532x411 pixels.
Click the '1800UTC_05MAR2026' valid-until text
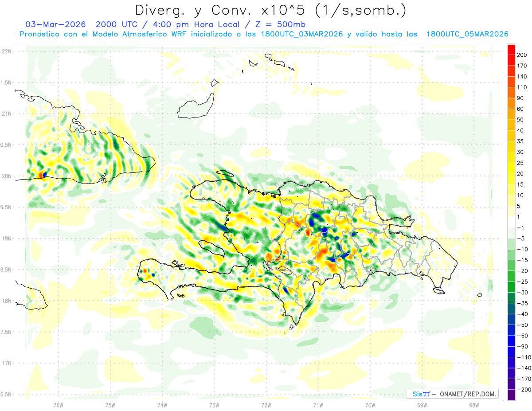[467, 34]
